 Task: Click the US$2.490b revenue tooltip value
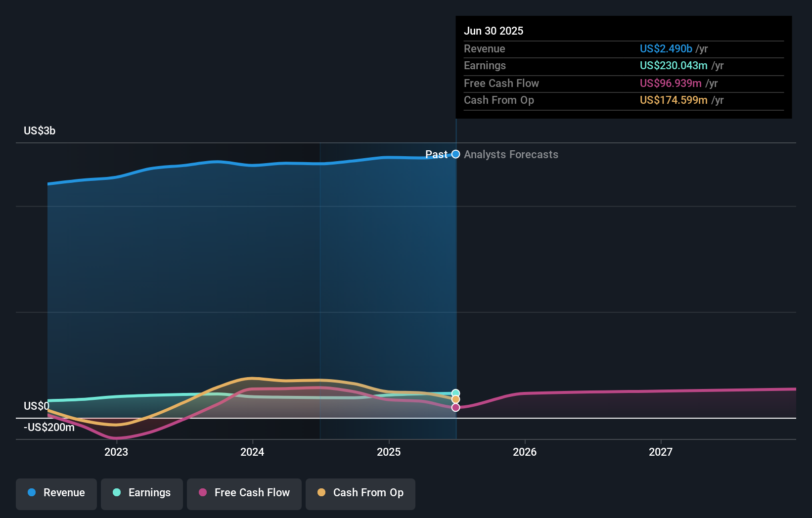pos(666,48)
